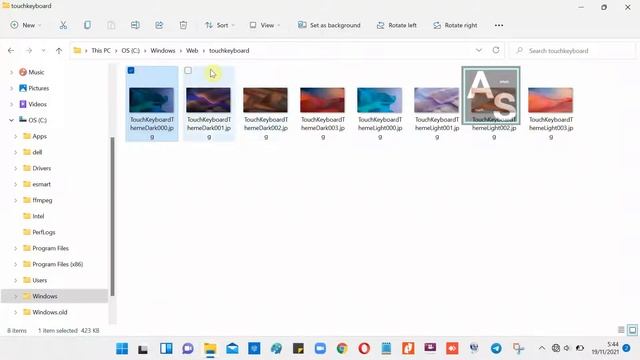
Task: Select TouchKeyboardThemeLight003.jpg thumbnail
Action: (551, 100)
